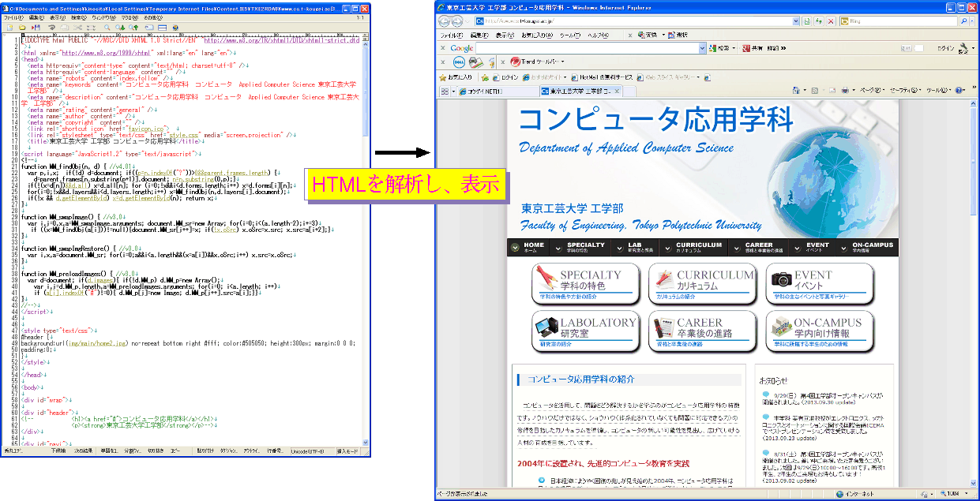Click the IE Home icon in the command bar

coord(796,91)
